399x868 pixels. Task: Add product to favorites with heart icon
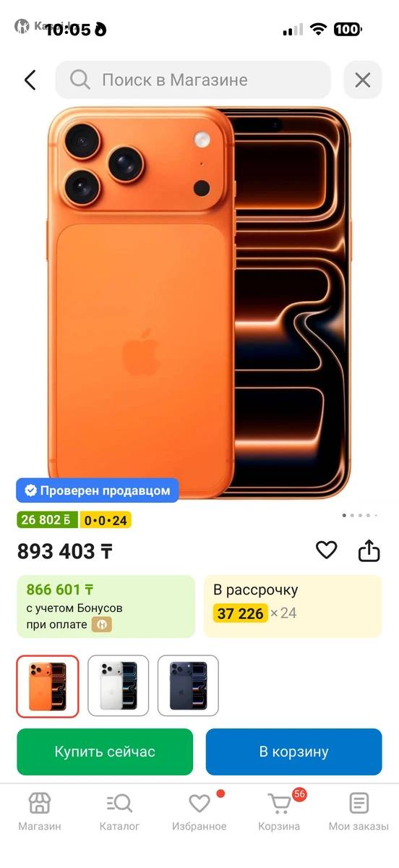pyautogui.click(x=327, y=550)
